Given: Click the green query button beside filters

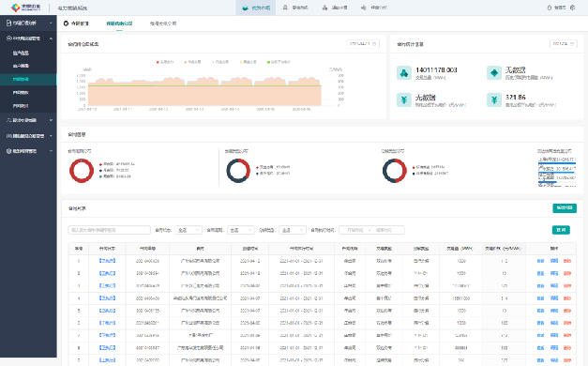Looking at the screenshot, I should tap(561, 230).
